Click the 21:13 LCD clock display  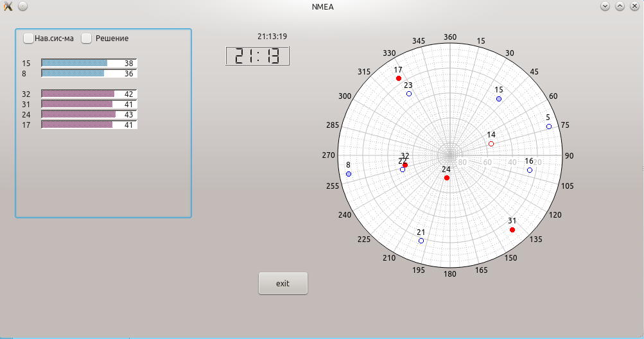coord(257,56)
